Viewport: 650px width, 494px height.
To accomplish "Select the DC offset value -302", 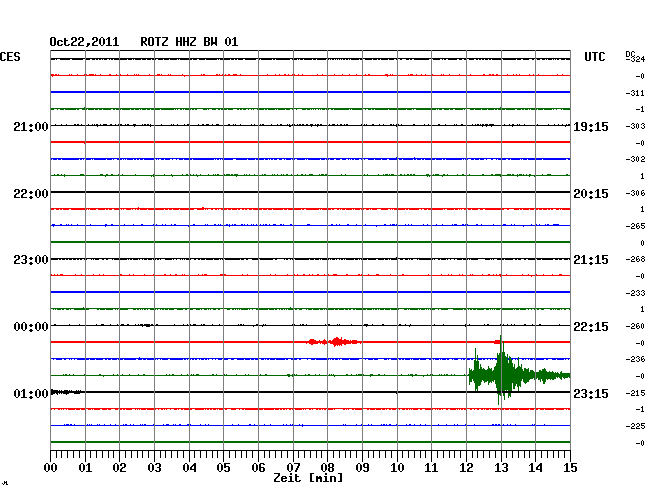I will coord(635,159).
